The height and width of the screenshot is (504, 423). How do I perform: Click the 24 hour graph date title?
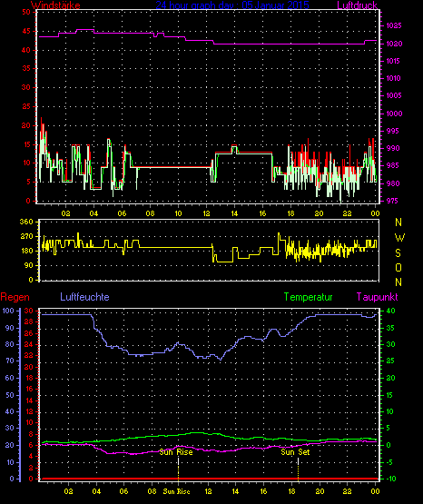232,5
